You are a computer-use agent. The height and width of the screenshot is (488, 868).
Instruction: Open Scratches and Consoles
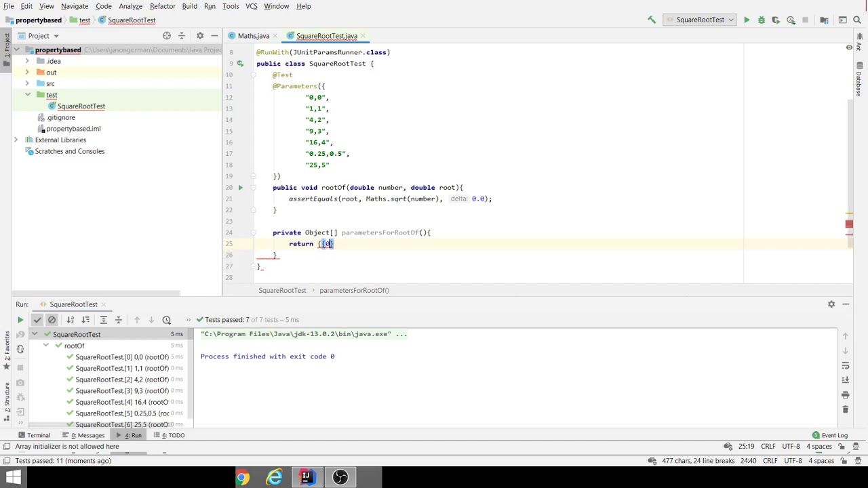[69, 151]
